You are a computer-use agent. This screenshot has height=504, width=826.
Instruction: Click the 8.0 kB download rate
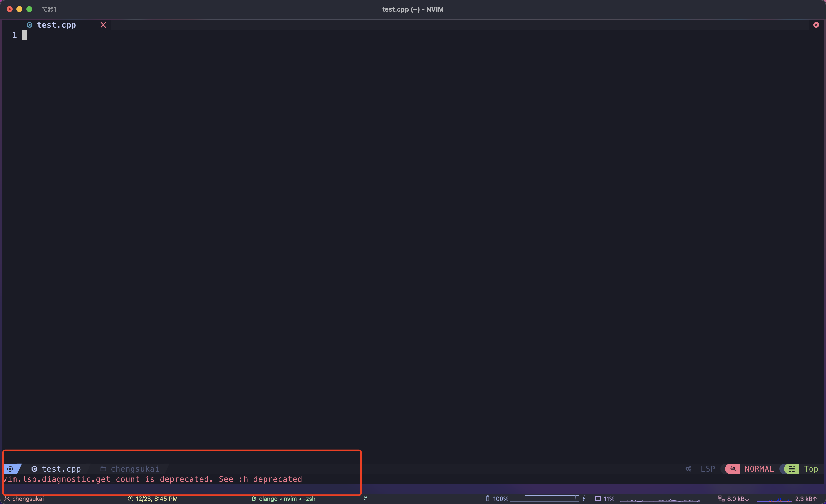click(738, 499)
